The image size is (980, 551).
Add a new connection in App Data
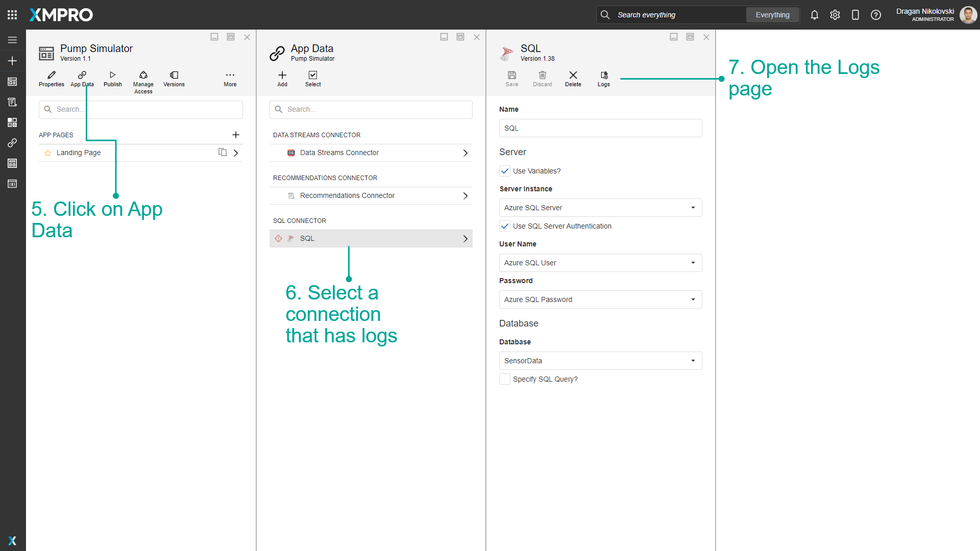(282, 78)
